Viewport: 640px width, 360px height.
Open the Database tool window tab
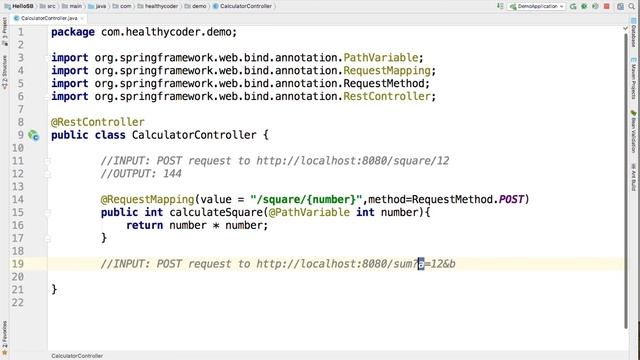(x=633, y=33)
